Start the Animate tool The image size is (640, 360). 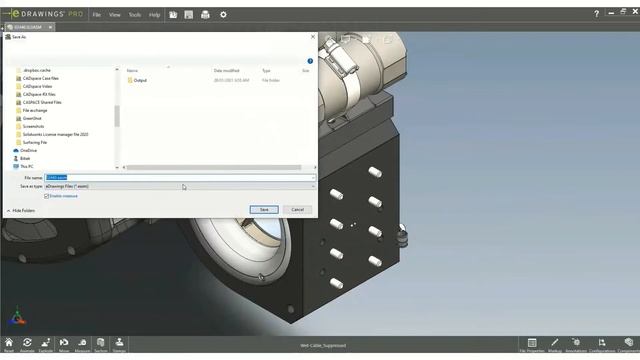click(27, 344)
